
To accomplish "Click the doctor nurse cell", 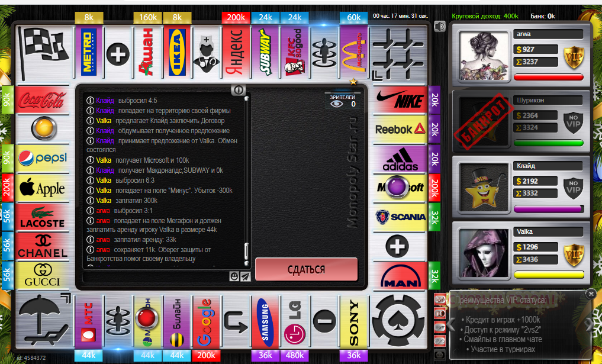I will pyautogui.click(x=206, y=53).
